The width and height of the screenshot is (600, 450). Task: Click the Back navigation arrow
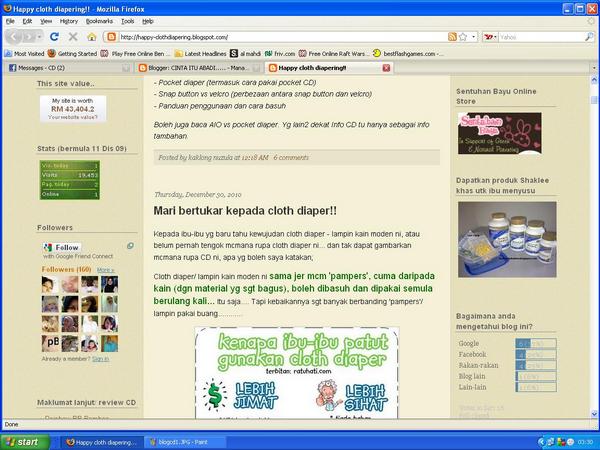14,37
